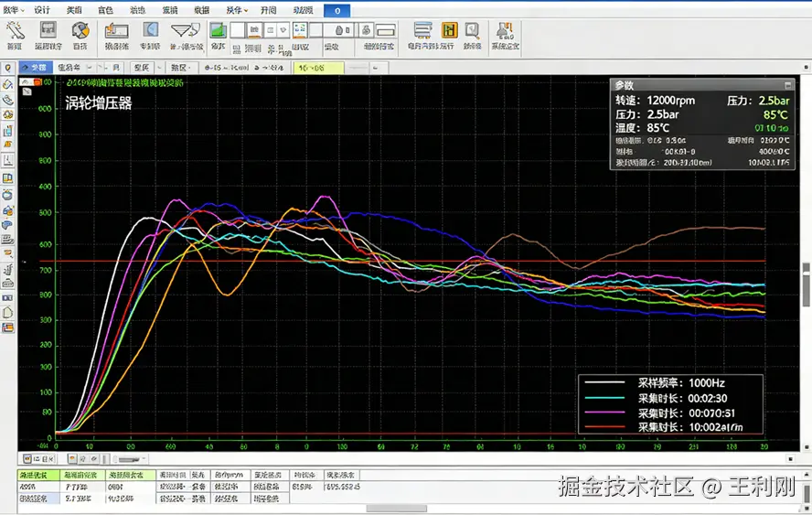Click the orange icon in the toolbar below chart
This screenshot has width=812, height=515.
(72, 459)
